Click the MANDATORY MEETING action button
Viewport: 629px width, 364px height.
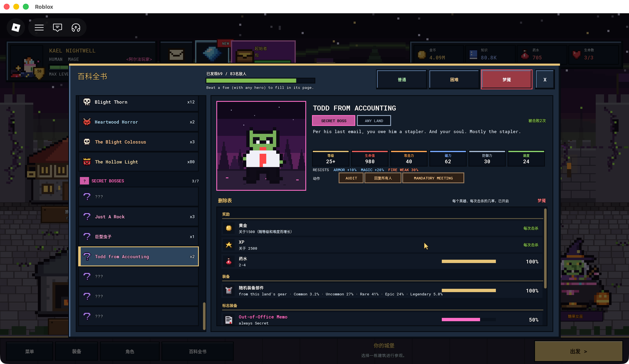point(433,178)
